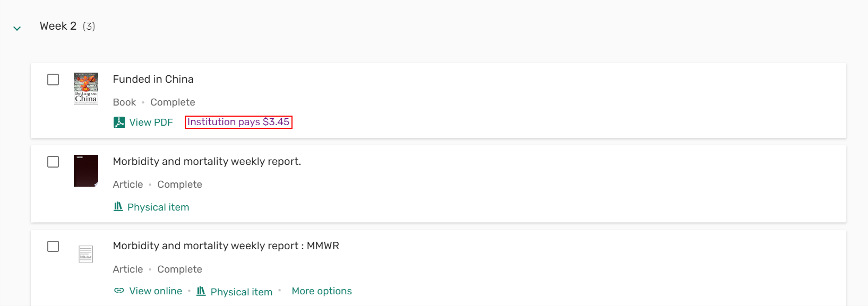Click the Institution pays $3.45 label
The height and width of the screenshot is (306, 868).
click(238, 122)
